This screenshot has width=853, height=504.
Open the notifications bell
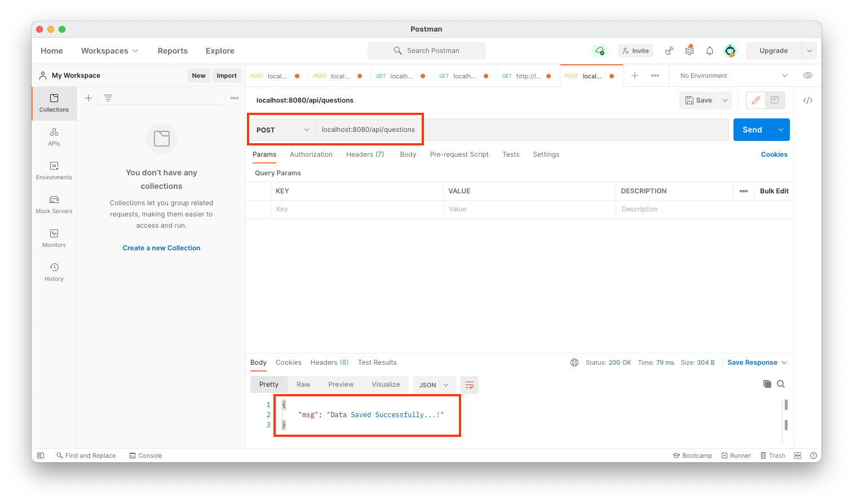point(710,51)
